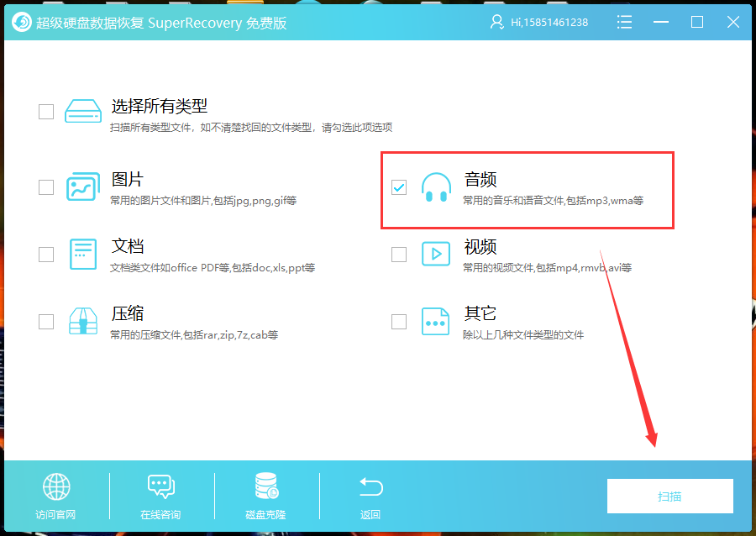Click the compressed archive icon

click(x=83, y=321)
